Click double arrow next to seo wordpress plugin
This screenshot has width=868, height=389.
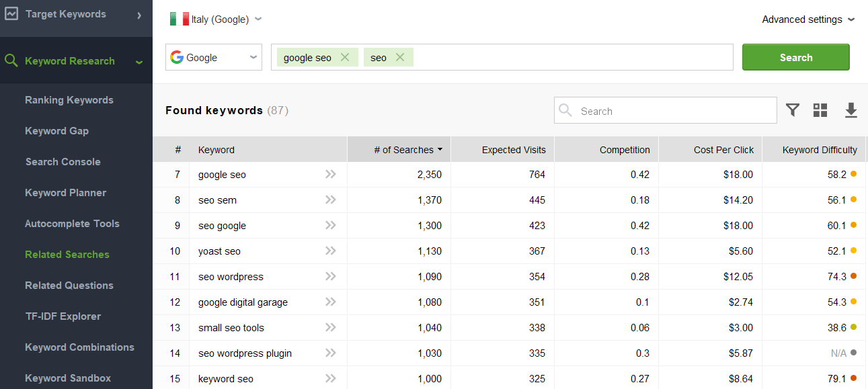tap(330, 353)
